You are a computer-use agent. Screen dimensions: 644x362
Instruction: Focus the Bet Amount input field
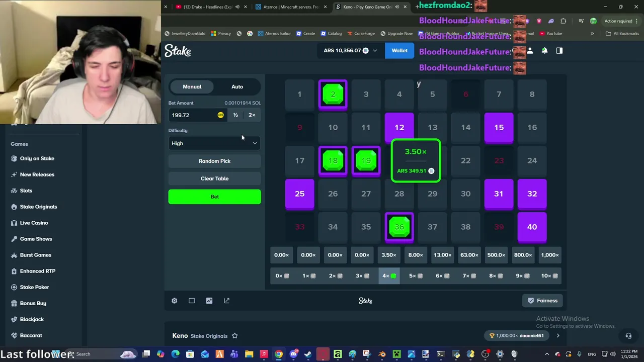pyautogui.click(x=197, y=115)
